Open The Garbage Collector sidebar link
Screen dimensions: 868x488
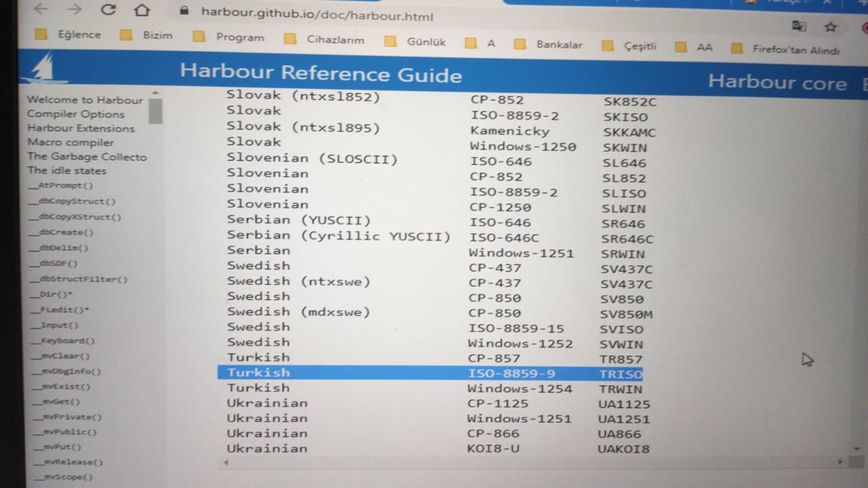point(87,156)
